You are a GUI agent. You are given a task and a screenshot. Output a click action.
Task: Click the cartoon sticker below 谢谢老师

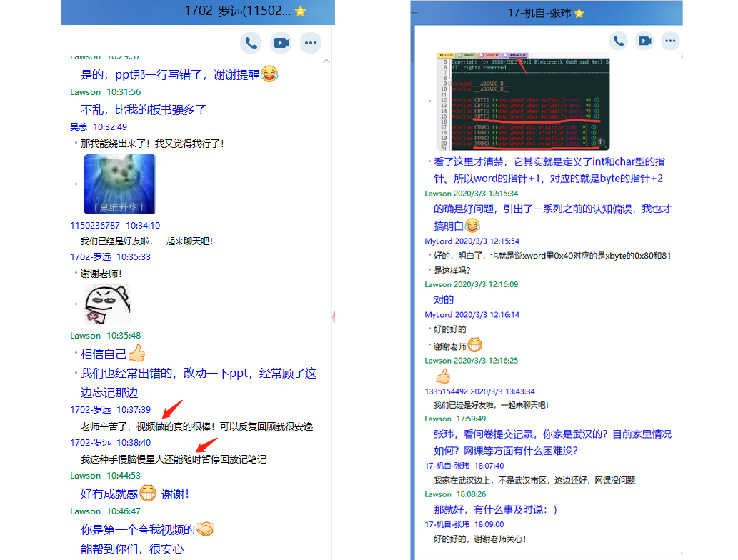[x=107, y=304]
